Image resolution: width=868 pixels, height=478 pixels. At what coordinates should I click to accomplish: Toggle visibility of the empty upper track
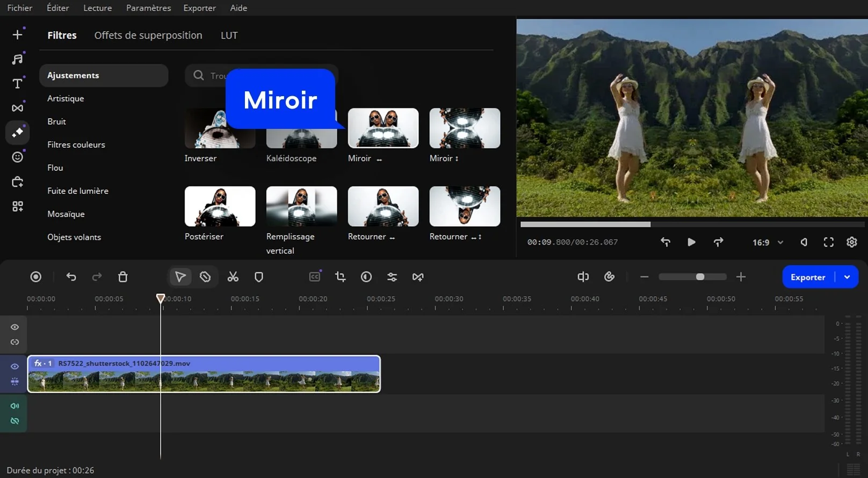coord(15,327)
